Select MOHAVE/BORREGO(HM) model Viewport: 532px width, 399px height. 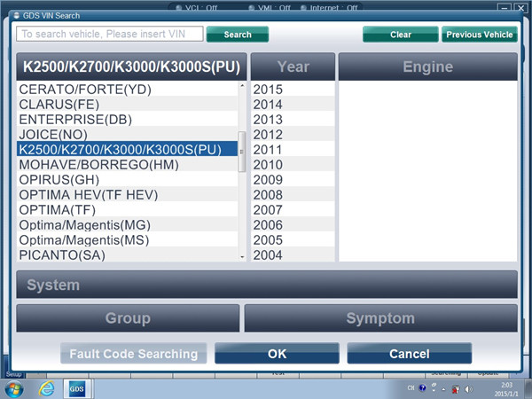pyautogui.click(x=127, y=165)
